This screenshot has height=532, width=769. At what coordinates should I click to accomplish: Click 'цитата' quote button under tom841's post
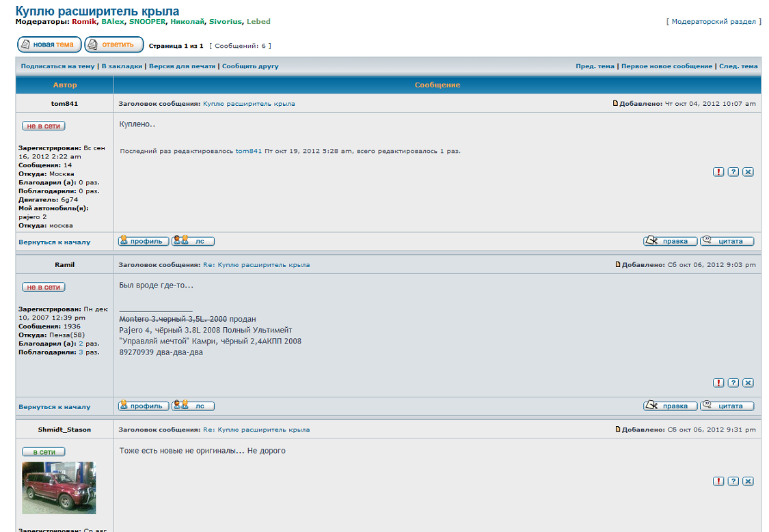[727, 241]
